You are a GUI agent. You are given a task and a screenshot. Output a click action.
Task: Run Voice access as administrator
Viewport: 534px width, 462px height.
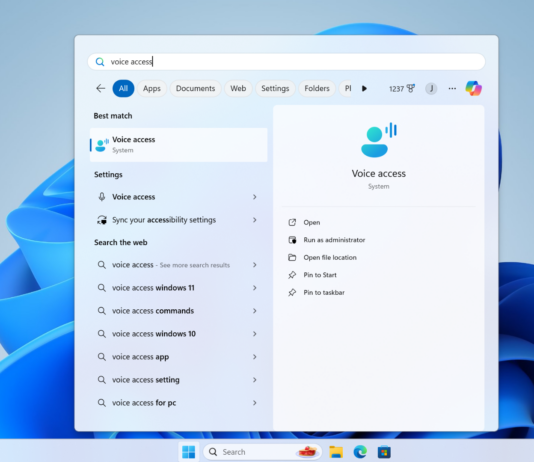point(327,240)
